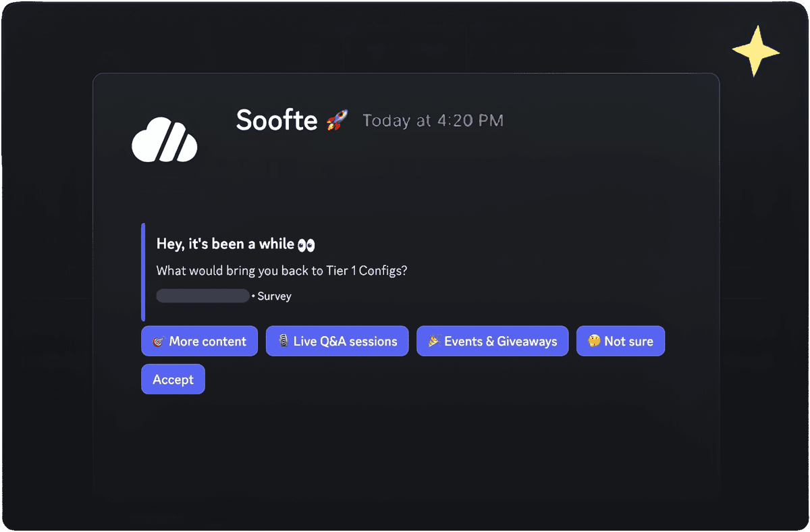Image resolution: width=810 pixels, height=532 pixels.
Task: Click the eyes emoji in embed title
Action: click(306, 244)
